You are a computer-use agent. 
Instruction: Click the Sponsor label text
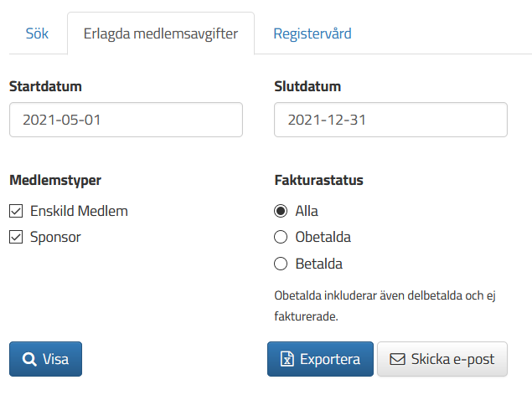(55, 237)
